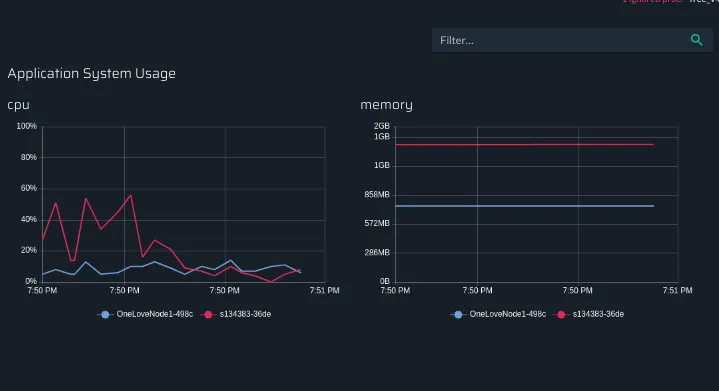The height and width of the screenshot is (391, 719).
Task: Click 7:51 PM label under cpu chart
Action: 324,291
